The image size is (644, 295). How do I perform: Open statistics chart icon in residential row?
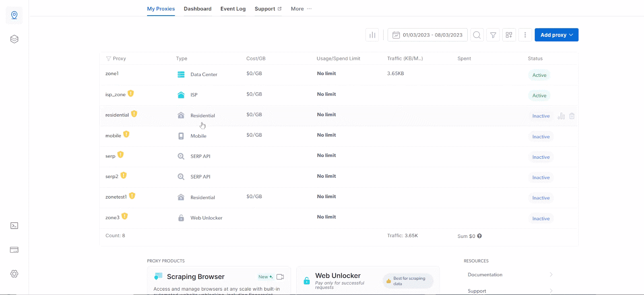pos(561,116)
